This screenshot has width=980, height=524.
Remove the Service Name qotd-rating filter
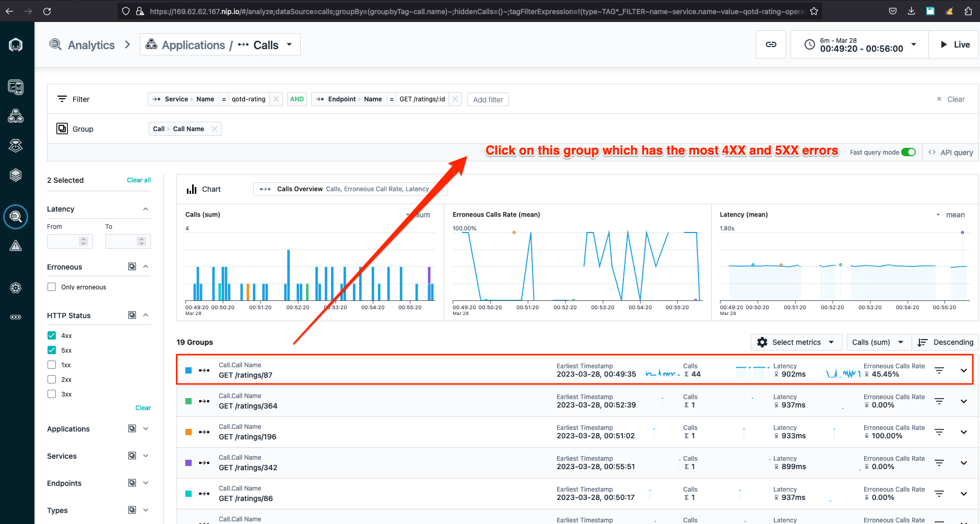click(x=276, y=99)
